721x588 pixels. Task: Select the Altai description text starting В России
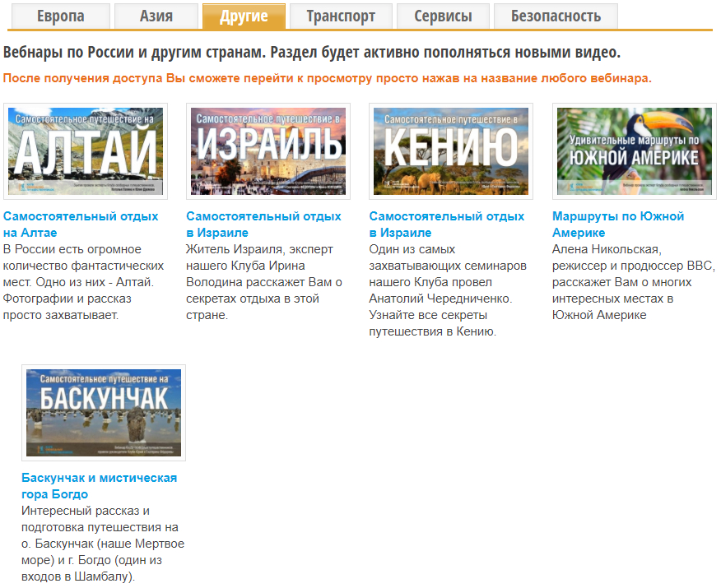coord(83,282)
